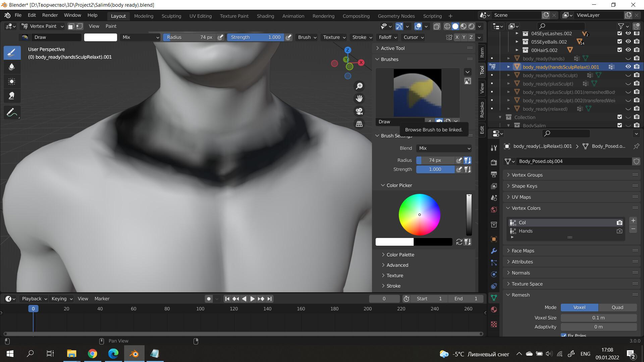Open the Sculpting workspace tab
Viewport: 644px width, 362px height.
pyautogui.click(x=172, y=15)
